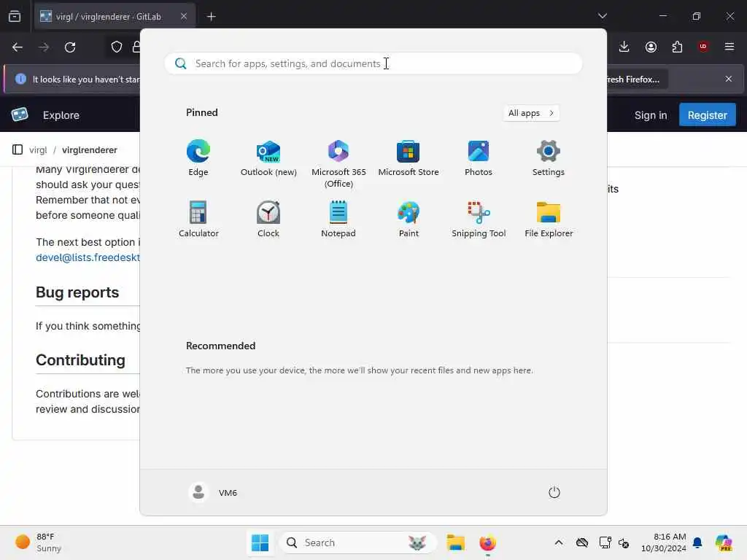Show hidden system tray icons

[559, 542]
